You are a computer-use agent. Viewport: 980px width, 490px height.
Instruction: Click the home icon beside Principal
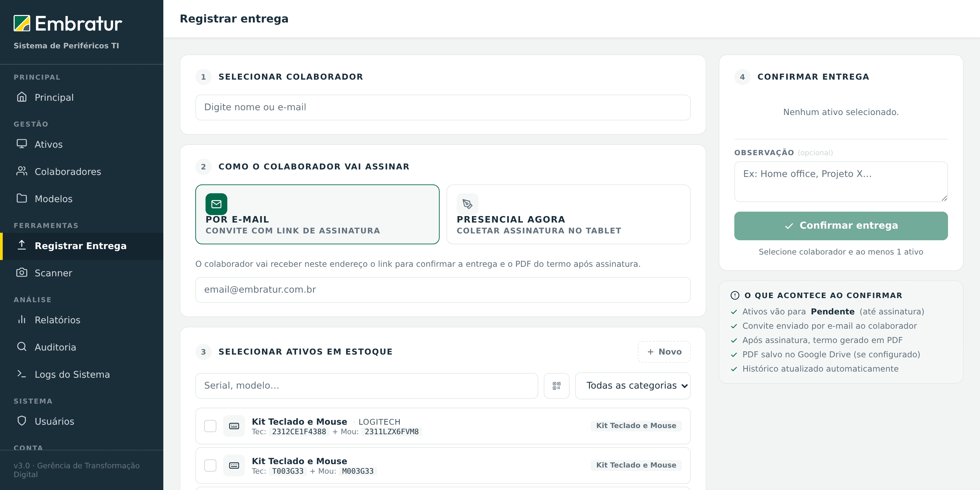pyautogui.click(x=22, y=97)
